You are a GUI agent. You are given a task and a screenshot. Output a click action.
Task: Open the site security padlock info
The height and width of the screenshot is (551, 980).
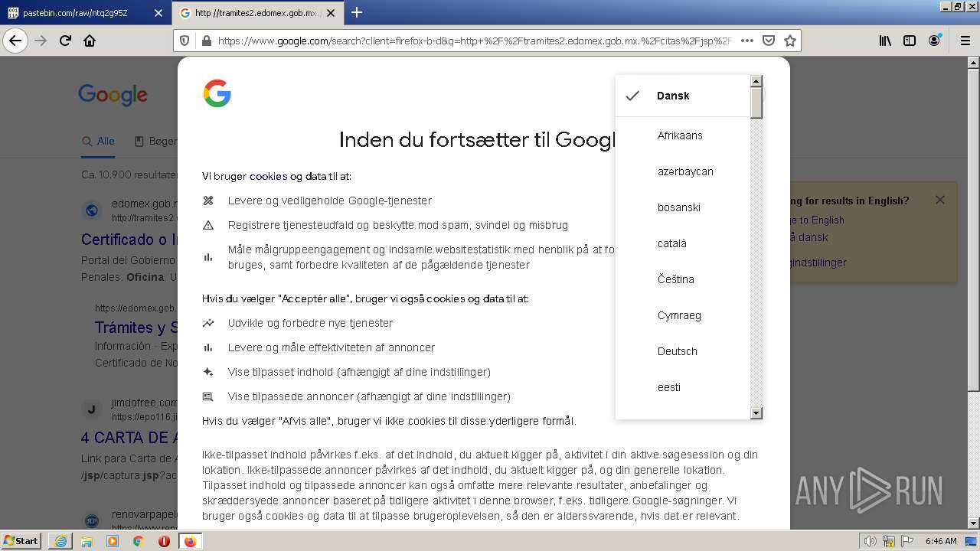click(205, 41)
